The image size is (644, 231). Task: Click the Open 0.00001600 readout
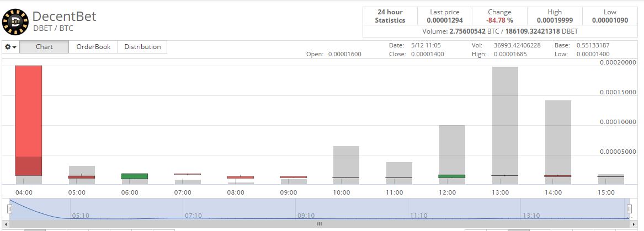[334, 54]
